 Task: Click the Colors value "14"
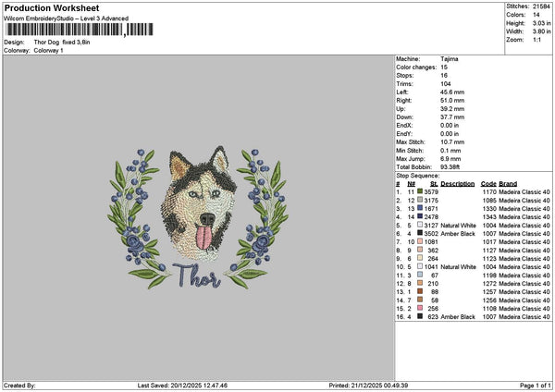tap(536, 15)
